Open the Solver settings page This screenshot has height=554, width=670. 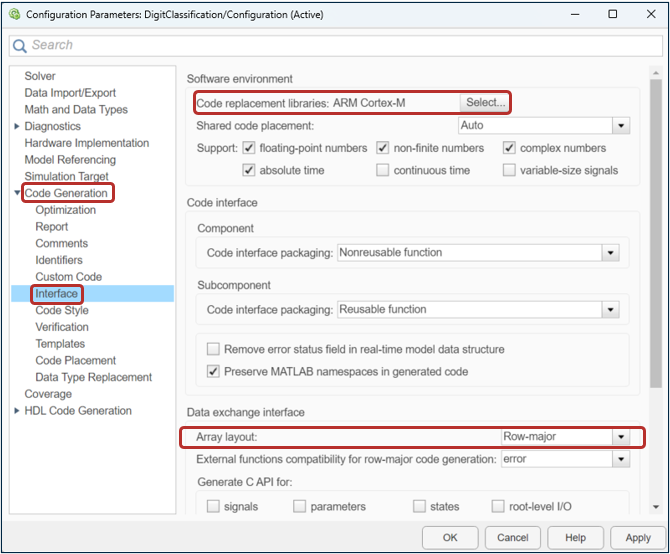40,76
